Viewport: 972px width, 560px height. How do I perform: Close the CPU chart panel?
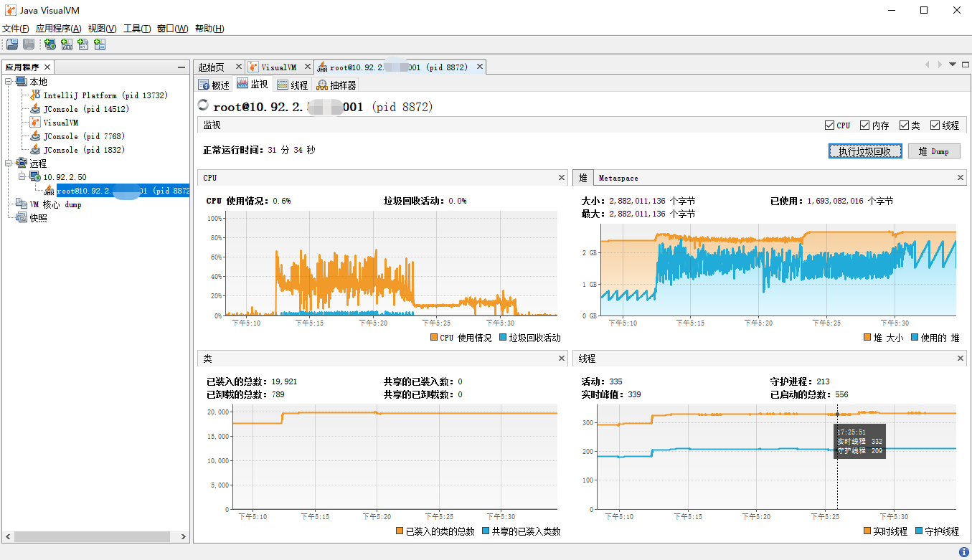561,177
